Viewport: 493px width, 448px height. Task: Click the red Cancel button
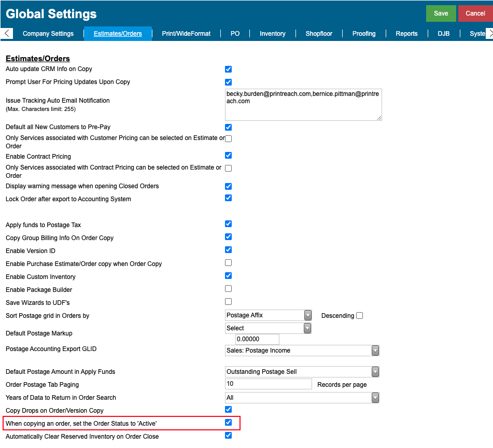click(x=475, y=13)
